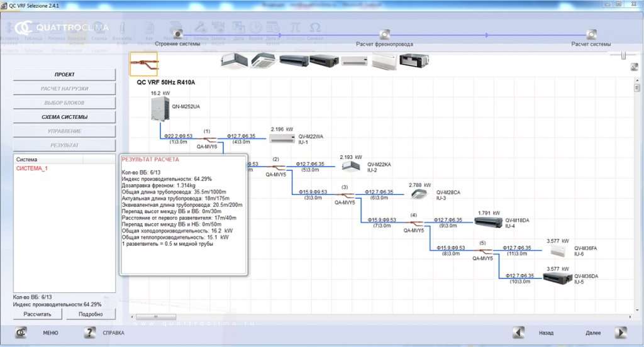This screenshot has height=347, width=644.
Task: Click pipe label Φ12.7,Φ6.35 (11)3.0m
Action: pos(517,250)
